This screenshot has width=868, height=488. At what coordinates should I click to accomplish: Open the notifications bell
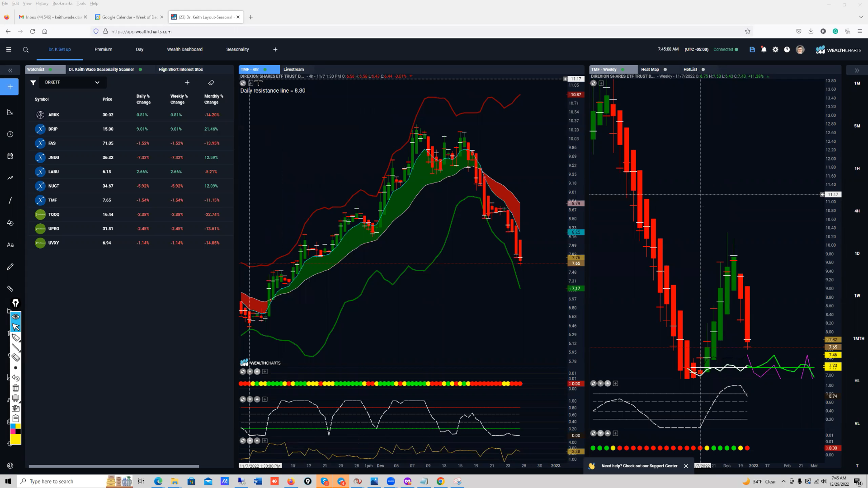coord(764,50)
